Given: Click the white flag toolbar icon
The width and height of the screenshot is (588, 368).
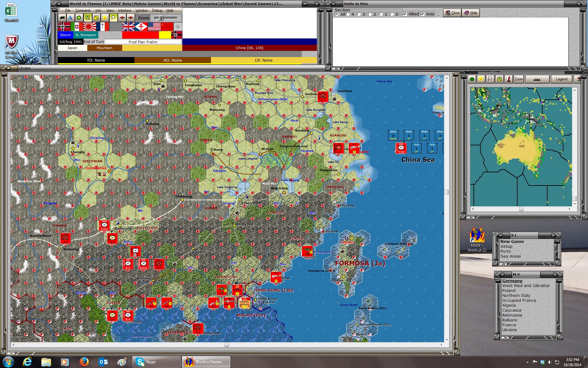Looking at the screenshot, I should [113, 18].
